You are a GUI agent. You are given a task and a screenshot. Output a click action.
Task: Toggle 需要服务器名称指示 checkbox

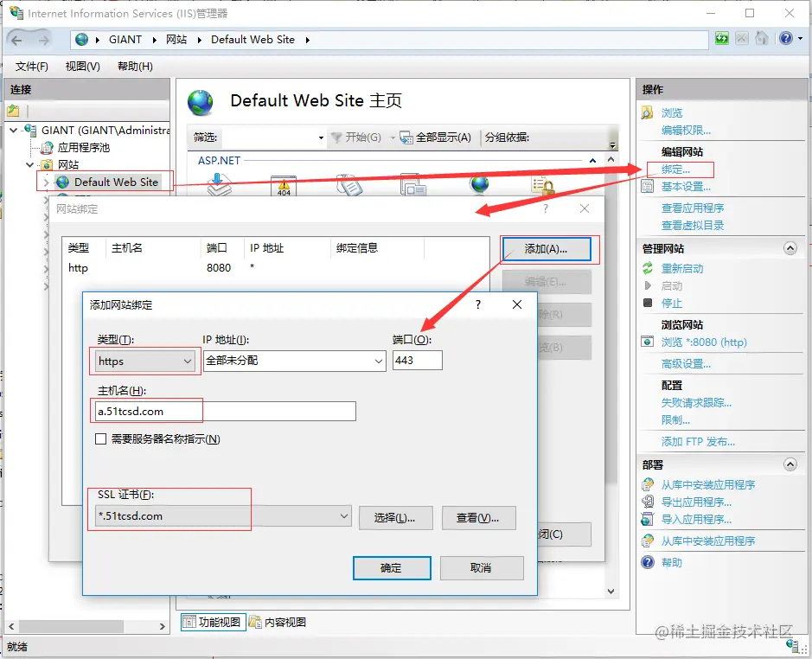click(x=101, y=439)
